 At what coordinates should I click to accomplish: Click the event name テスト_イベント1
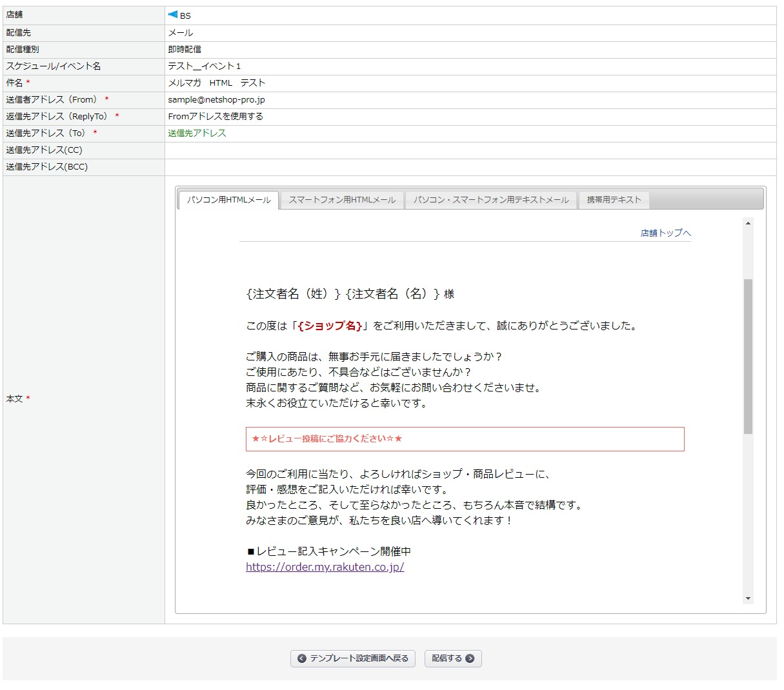[x=204, y=66]
